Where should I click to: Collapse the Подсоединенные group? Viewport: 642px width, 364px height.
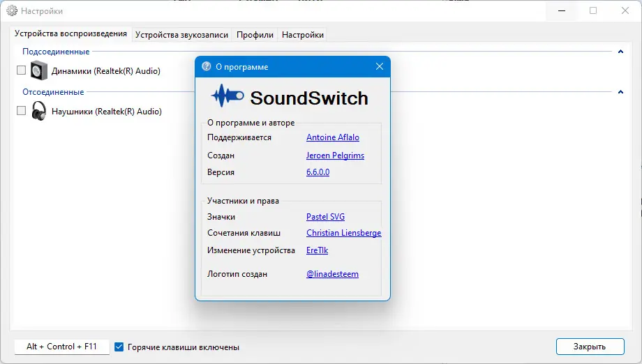pos(620,52)
